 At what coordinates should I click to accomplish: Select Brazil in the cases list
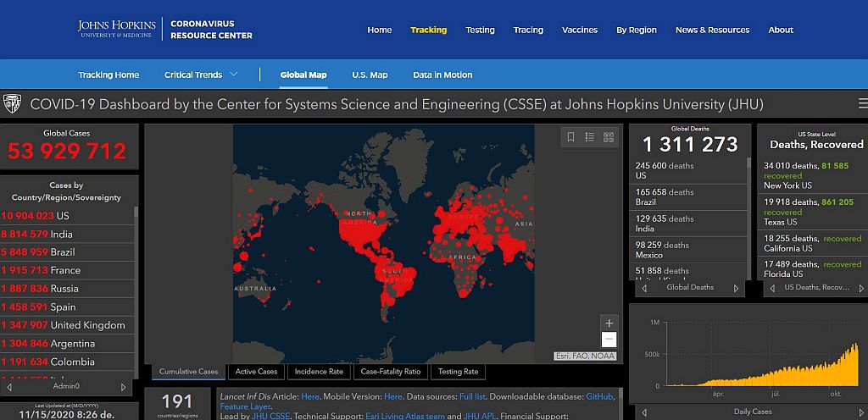[x=67, y=252]
